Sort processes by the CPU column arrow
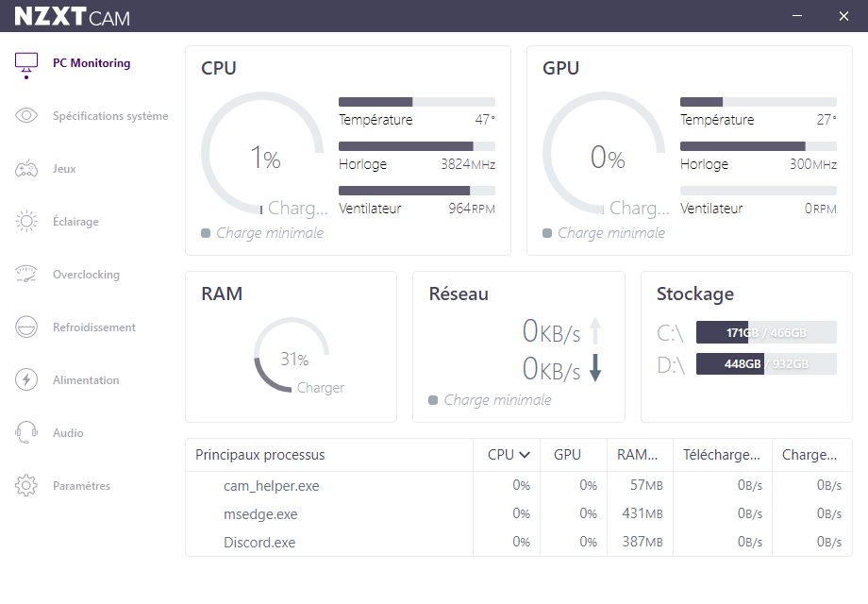The height and width of the screenshot is (604, 868). click(525, 455)
